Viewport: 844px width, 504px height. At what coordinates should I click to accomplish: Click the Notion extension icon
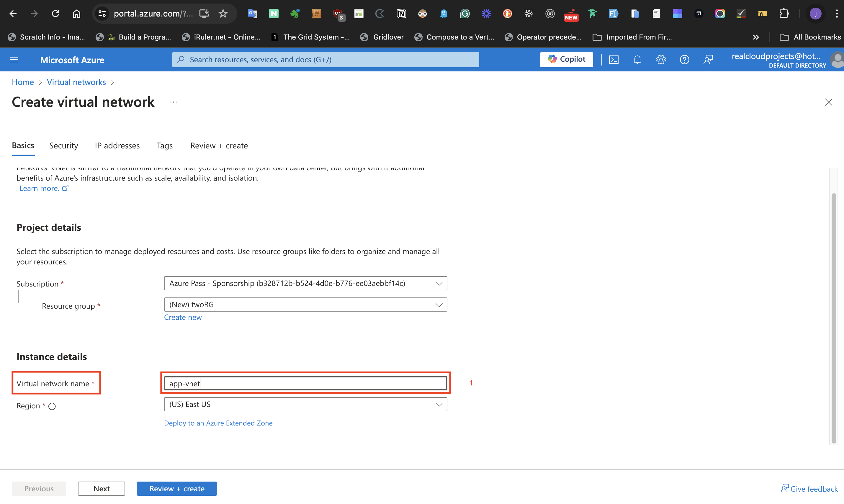click(401, 14)
